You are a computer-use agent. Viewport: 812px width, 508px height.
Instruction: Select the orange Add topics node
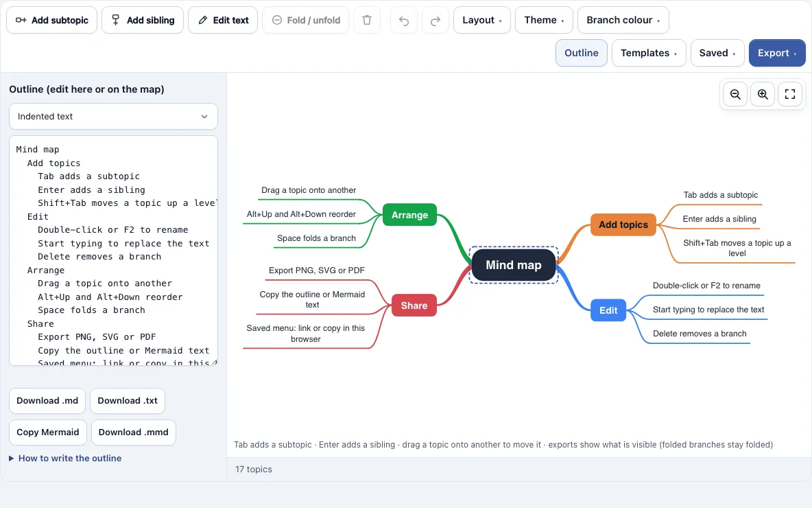[623, 225]
